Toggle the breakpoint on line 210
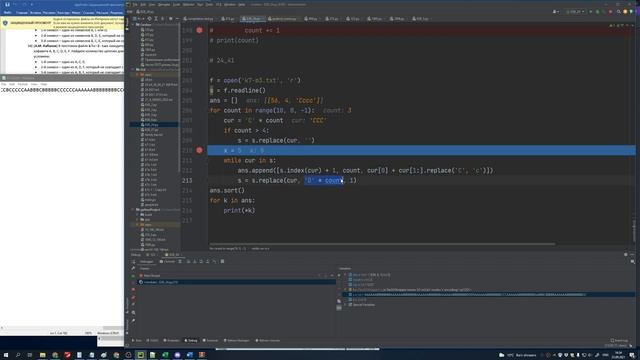 [x=199, y=150]
